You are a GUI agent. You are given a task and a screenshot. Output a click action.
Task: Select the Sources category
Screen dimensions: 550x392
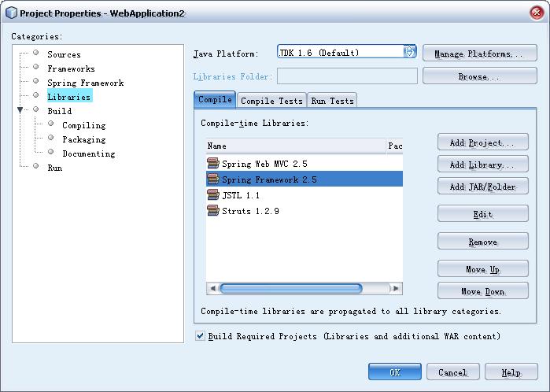tap(65, 55)
